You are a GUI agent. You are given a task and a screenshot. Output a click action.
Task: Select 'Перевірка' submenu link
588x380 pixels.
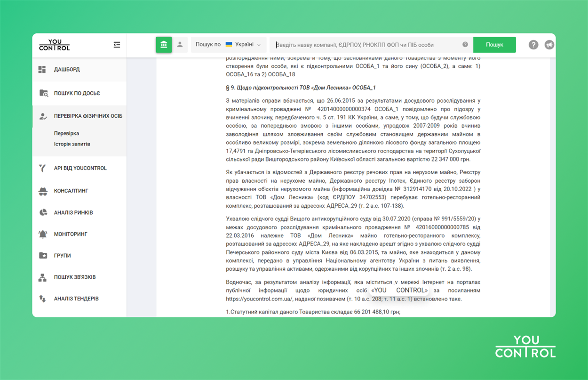[66, 133]
